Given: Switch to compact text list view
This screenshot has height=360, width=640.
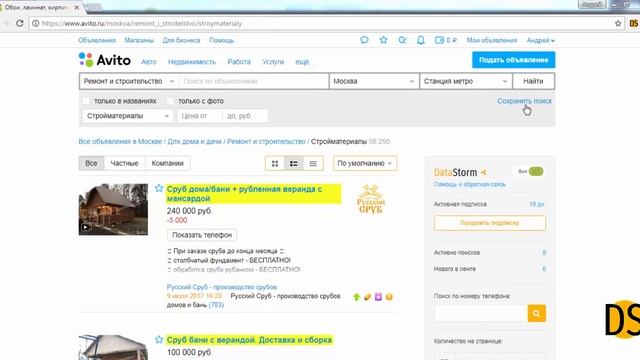Looking at the screenshot, I should click(313, 163).
